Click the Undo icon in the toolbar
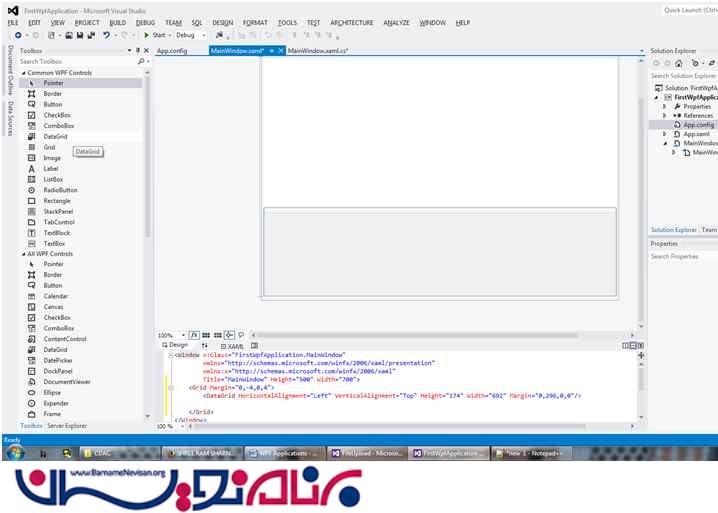This screenshot has width=718, height=513. [x=106, y=35]
